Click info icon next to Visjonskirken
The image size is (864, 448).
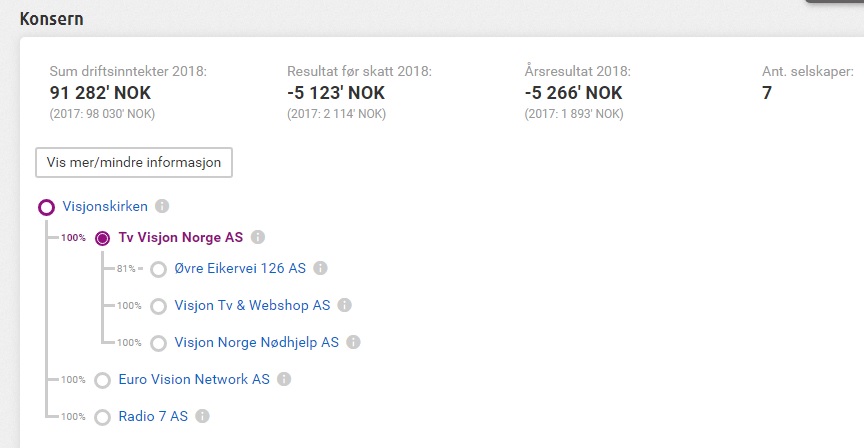point(162,206)
